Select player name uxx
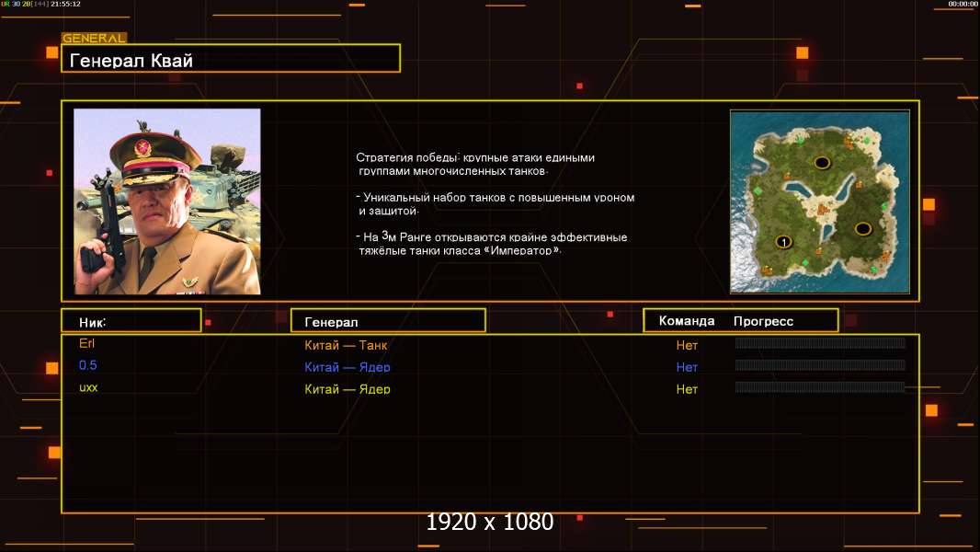This screenshot has height=552, width=980. point(88,387)
